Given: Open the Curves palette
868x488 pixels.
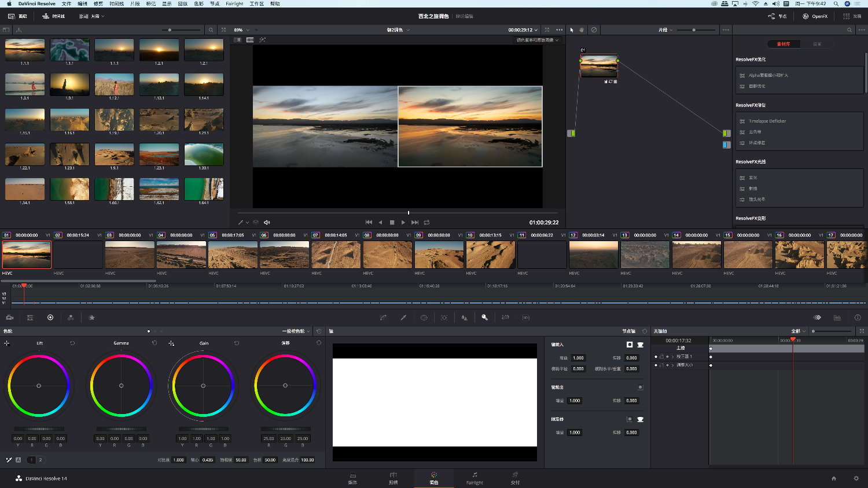Looking at the screenshot, I should tap(383, 317).
